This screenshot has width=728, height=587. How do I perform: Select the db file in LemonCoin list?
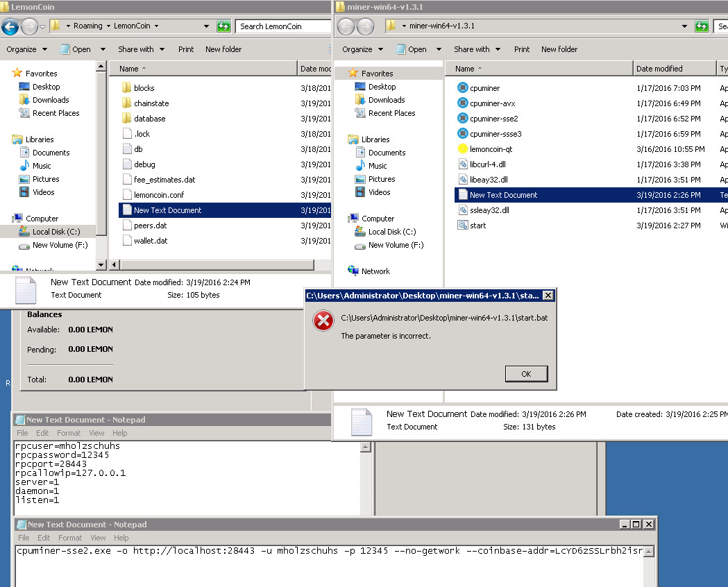pos(133,149)
